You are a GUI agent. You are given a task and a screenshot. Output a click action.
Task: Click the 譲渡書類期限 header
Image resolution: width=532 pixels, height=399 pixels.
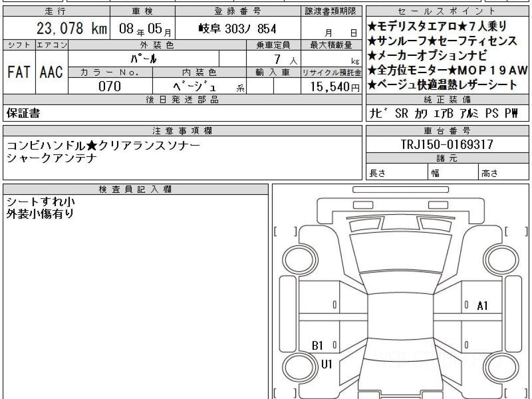click(x=332, y=12)
